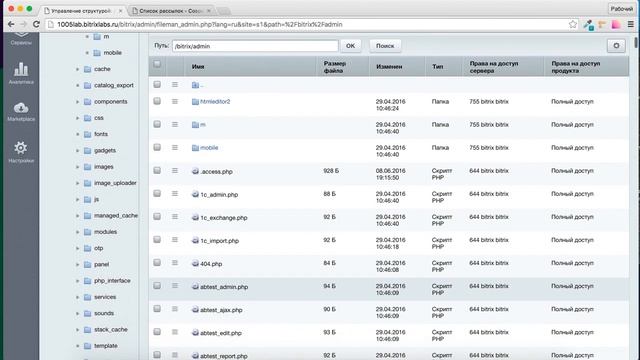Open the Chrome hamburger menu
The width and height of the screenshot is (640, 360).
pos(630,24)
